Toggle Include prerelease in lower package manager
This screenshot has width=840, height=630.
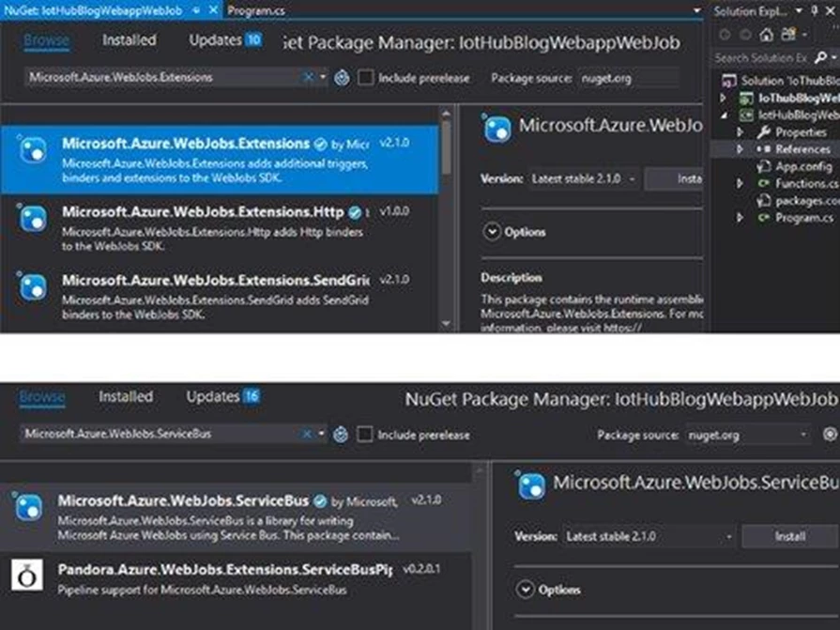[x=366, y=435]
